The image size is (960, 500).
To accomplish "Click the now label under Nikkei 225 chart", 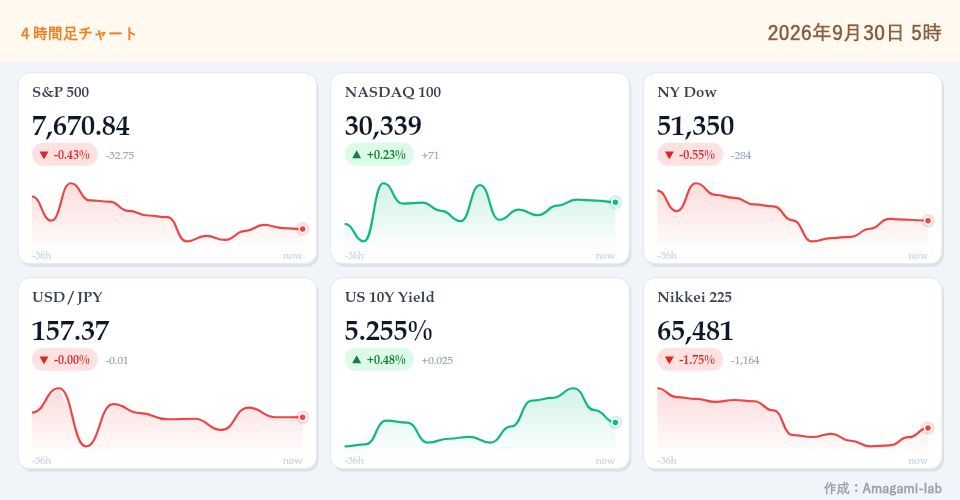I will click(918, 461).
